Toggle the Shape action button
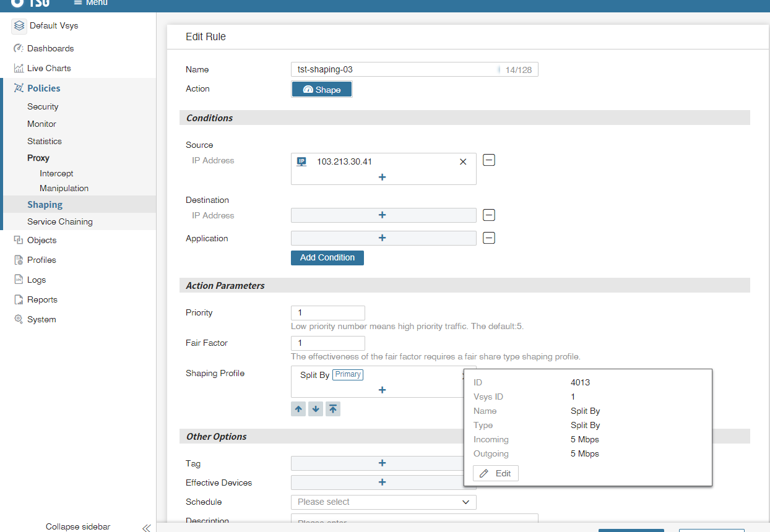770x532 pixels. click(321, 90)
